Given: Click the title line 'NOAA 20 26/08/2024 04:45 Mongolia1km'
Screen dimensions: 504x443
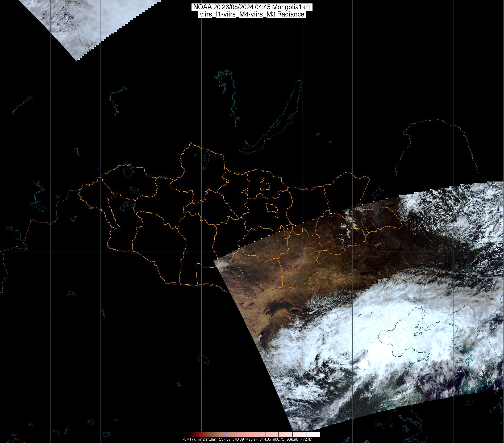Looking at the screenshot, I should click(252, 8).
